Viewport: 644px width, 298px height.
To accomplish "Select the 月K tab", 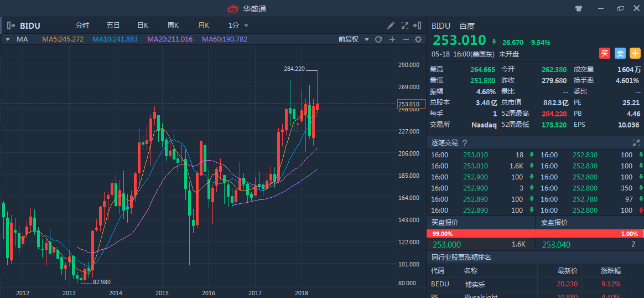I will pyautogui.click(x=203, y=25).
